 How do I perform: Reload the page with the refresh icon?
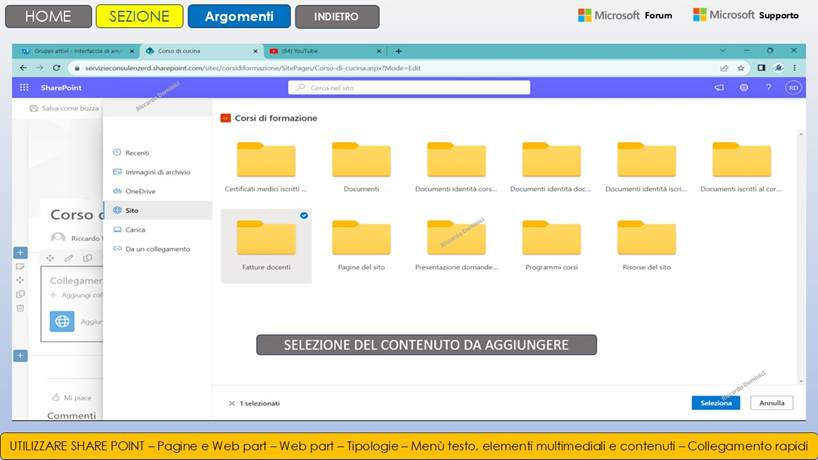(x=56, y=68)
